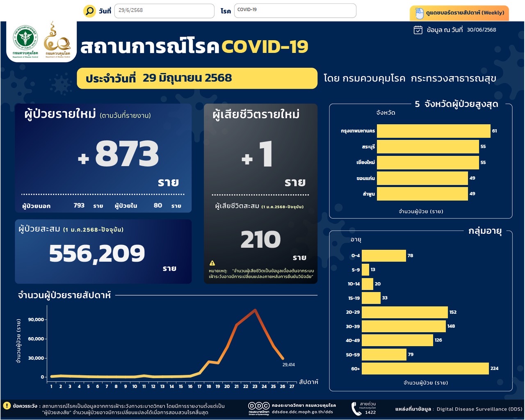Select the 30-39 age group bar
Screen dimensions: 525x420
404,326
